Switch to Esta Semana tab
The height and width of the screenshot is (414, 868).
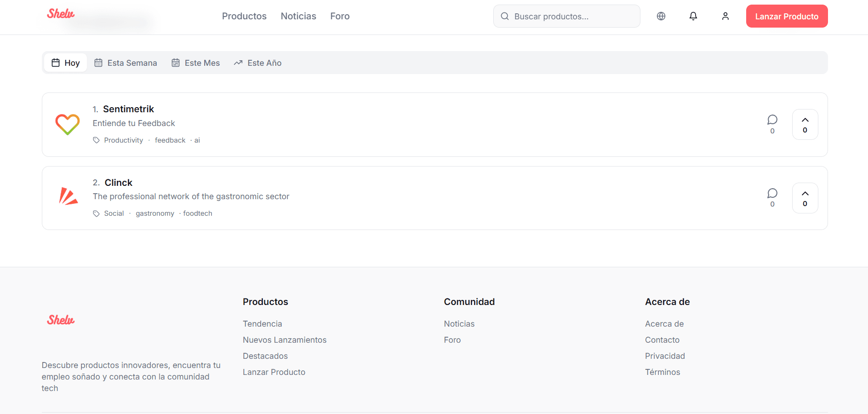[126, 63]
